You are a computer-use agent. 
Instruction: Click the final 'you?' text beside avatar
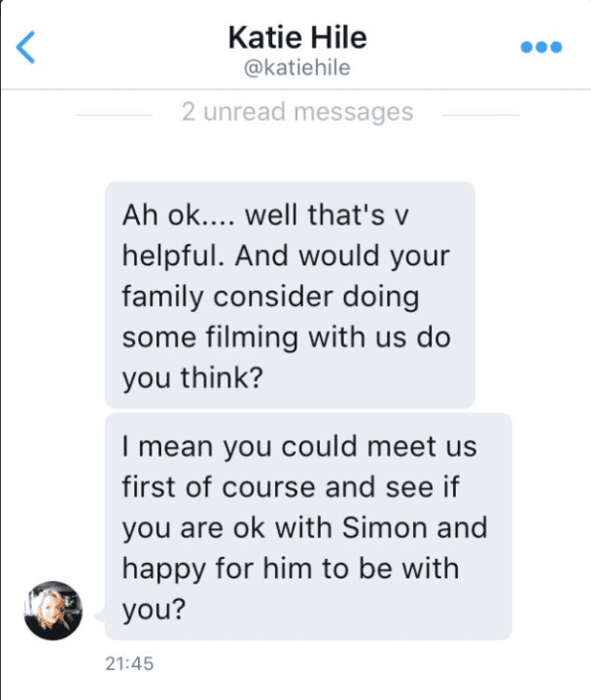(154, 609)
